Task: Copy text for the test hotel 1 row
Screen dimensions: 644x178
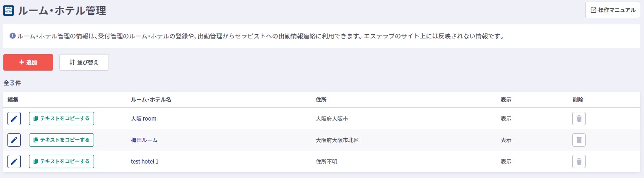Action: pos(61,161)
